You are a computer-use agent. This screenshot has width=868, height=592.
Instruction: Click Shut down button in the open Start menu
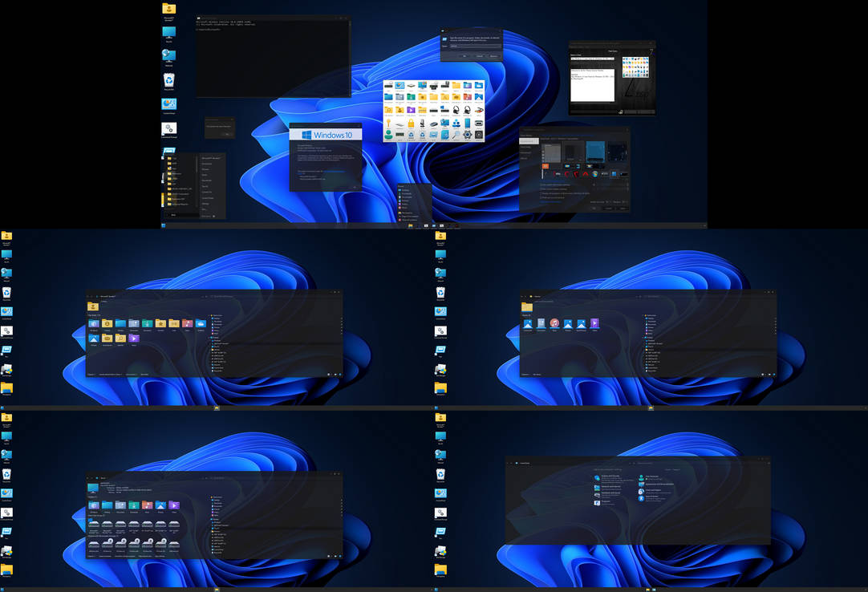205,217
